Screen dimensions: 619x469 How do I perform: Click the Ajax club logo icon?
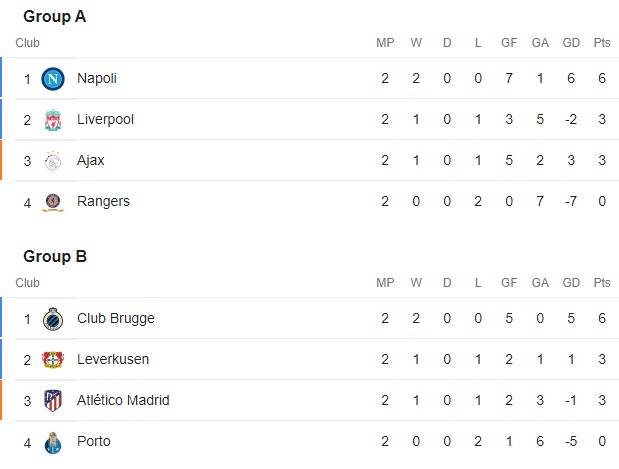coord(53,160)
